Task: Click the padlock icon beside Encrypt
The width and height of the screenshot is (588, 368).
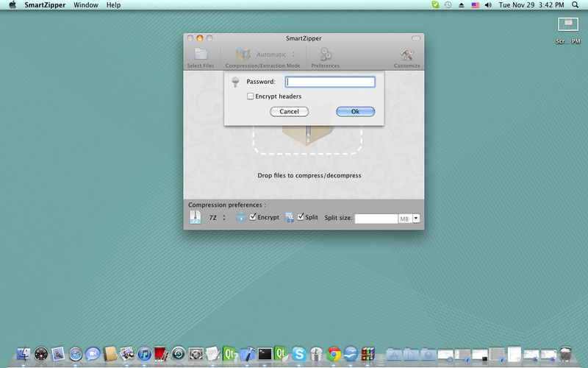Action: pos(241,217)
